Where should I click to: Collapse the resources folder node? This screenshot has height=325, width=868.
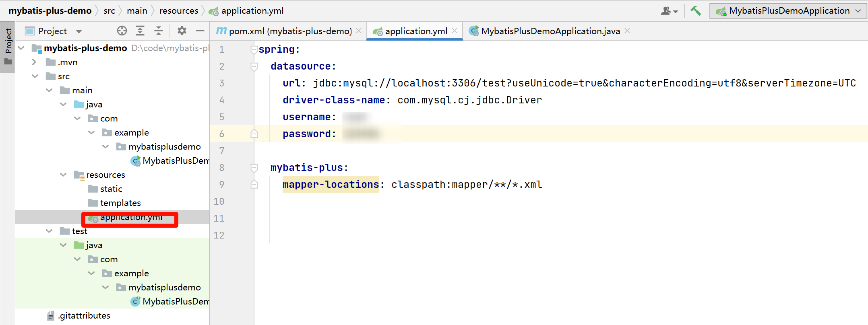pos(63,175)
